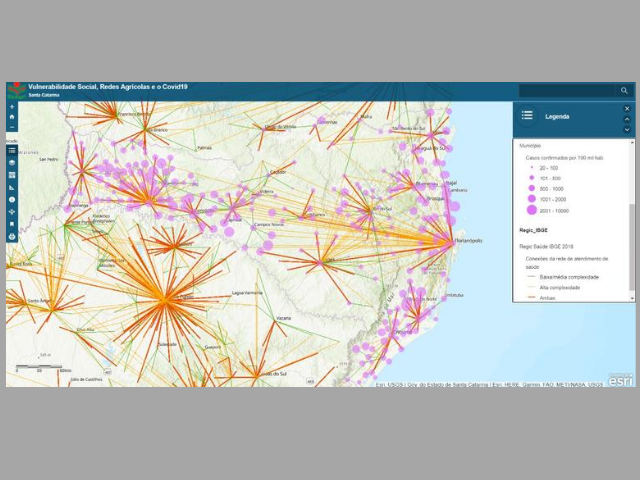This screenshot has height=480, width=640.
Task: Click the print tool icon
Action: tap(11, 236)
